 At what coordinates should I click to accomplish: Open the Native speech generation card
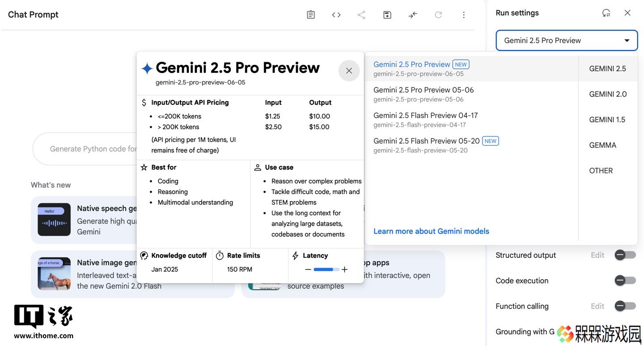click(84, 220)
